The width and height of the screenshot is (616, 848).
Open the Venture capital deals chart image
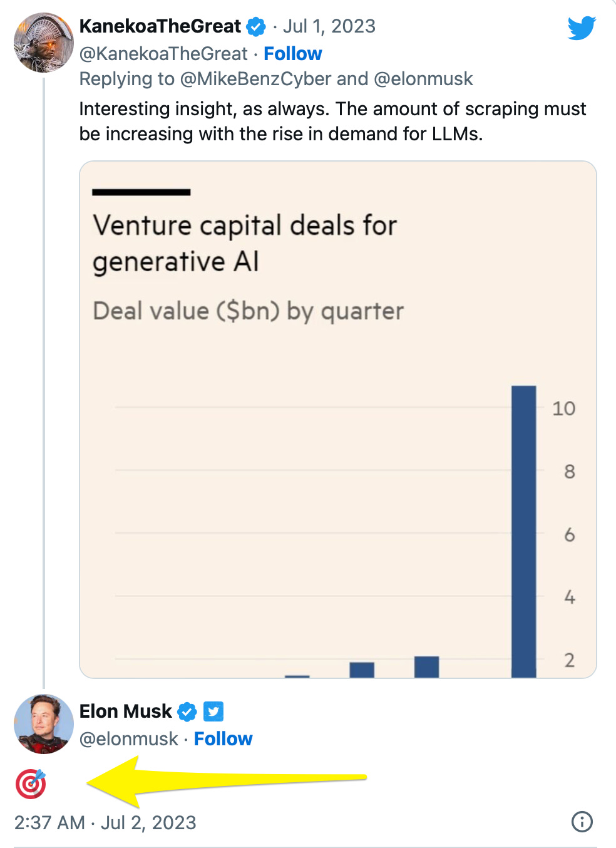coord(338,420)
